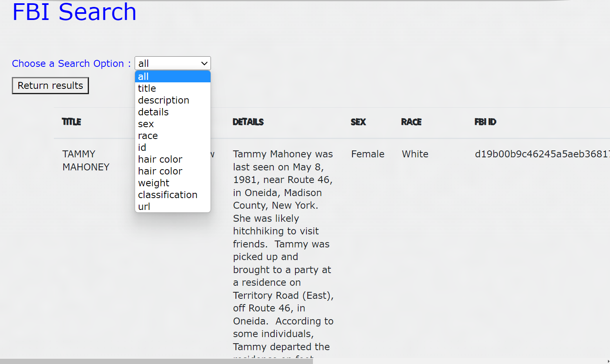Click the Tammy Mahoney details paragraph

(x=283, y=254)
